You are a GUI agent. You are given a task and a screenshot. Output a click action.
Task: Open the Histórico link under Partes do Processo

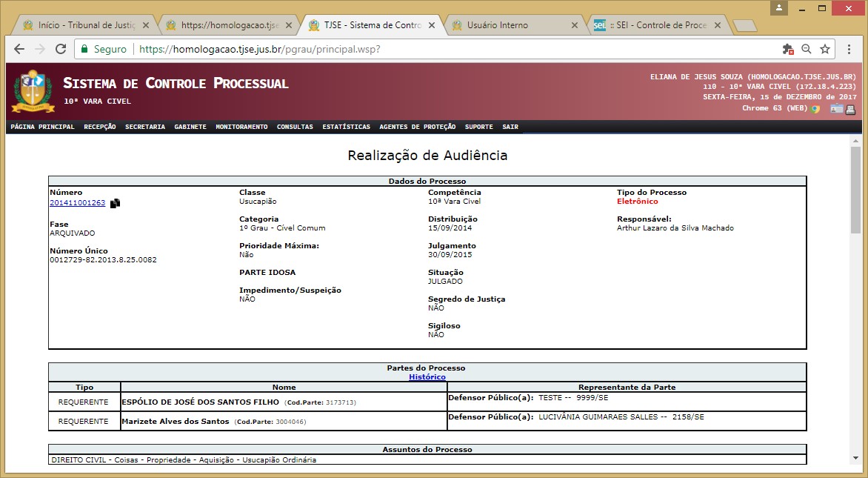427,376
